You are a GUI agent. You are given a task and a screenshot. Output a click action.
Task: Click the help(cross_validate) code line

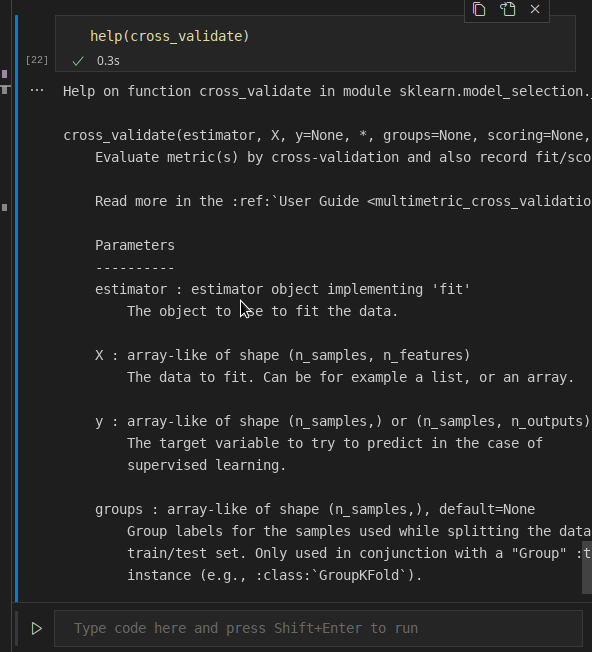[170, 36]
